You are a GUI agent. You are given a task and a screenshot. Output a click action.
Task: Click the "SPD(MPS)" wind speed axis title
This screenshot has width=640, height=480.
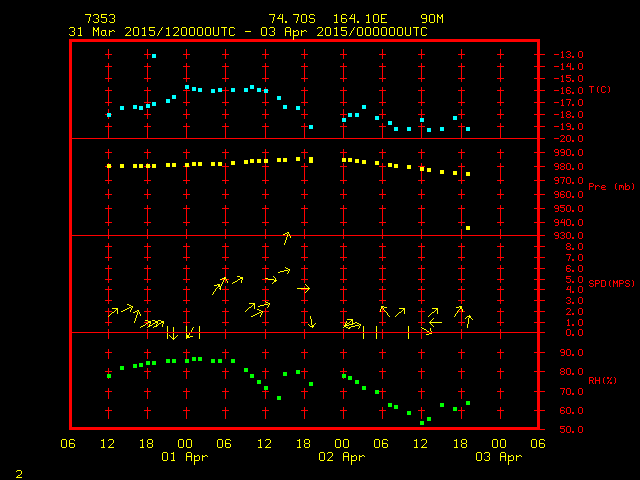coord(611,283)
